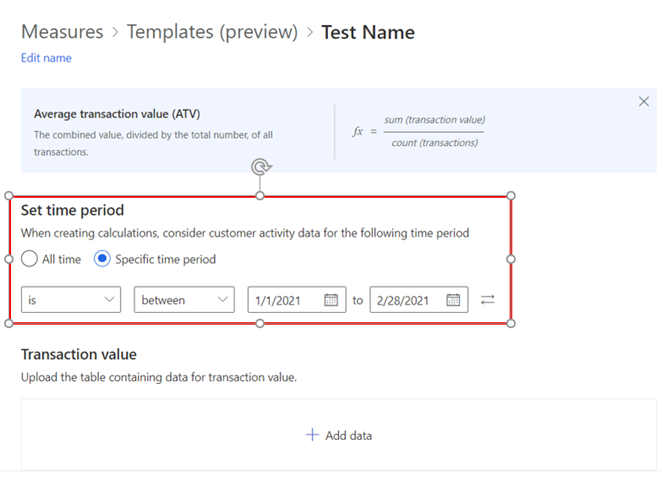Click the Edit name link
The width and height of the screenshot is (661, 477).
[46, 58]
